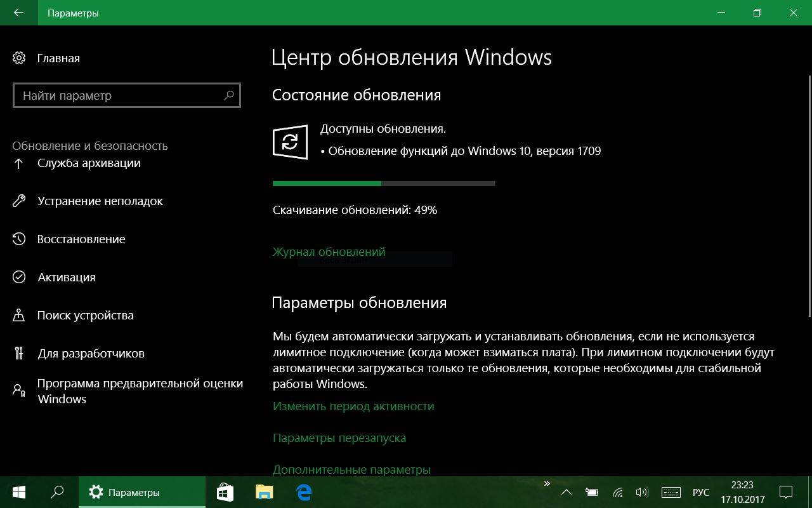Screen dimensions: 812x508
Task: Click the Восстановление history clock icon
Action: [x=19, y=239]
